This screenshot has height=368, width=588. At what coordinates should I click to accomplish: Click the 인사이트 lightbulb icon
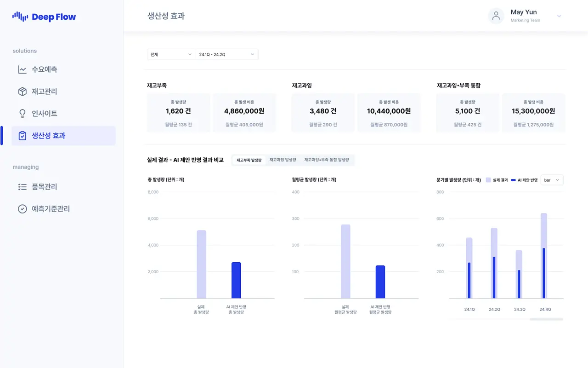coord(22,114)
